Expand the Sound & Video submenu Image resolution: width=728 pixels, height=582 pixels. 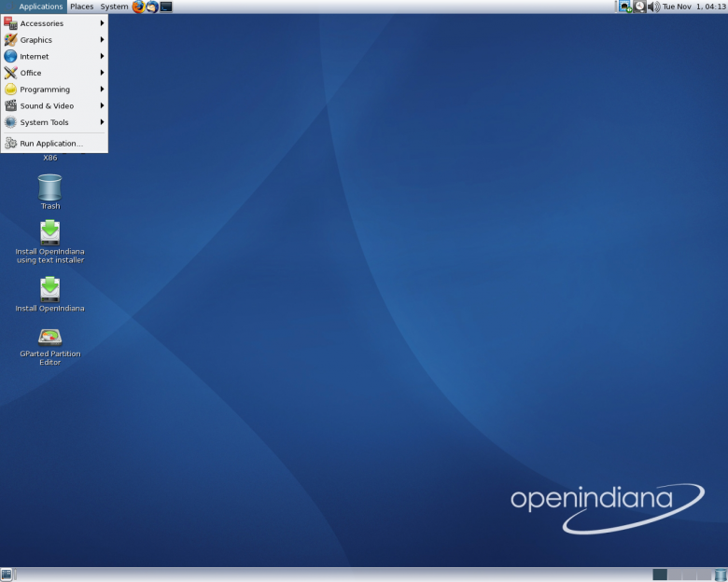[x=54, y=105]
